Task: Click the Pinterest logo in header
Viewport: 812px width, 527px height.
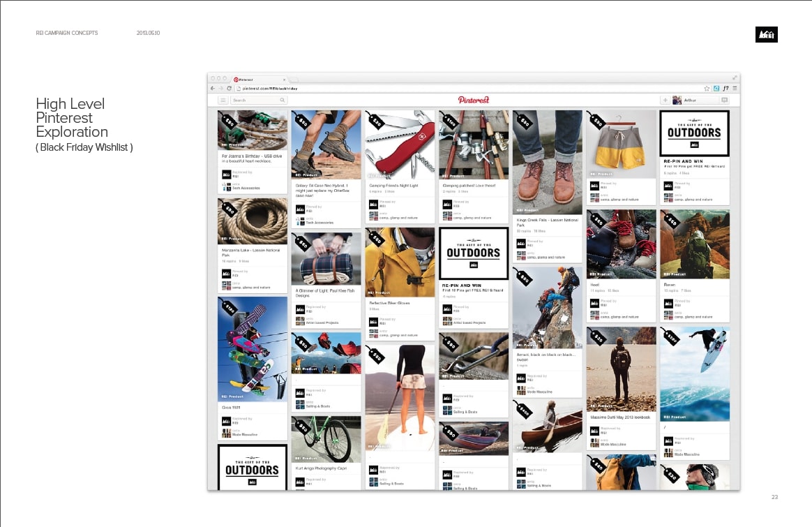Action: pos(474,100)
